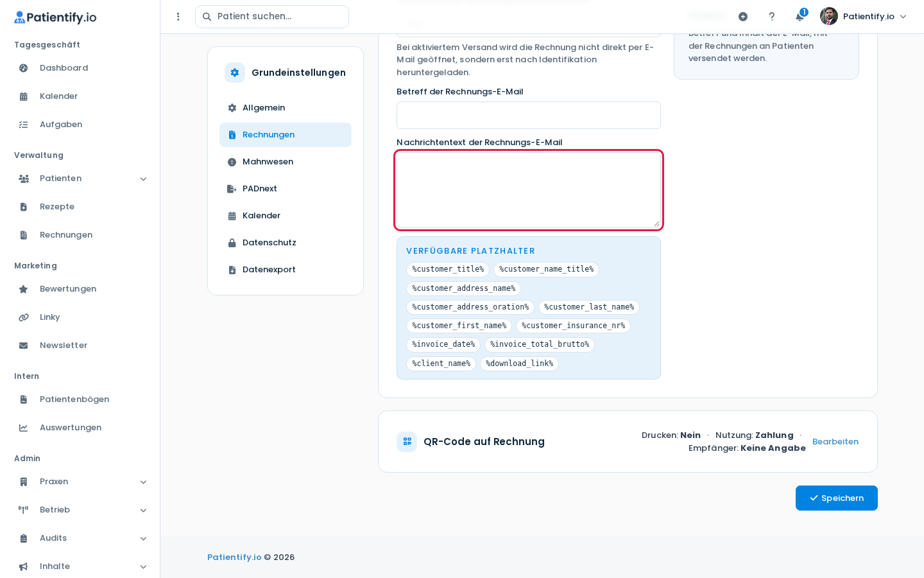Click the QR-Code icon on Rechnung card

[x=407, y=442]
